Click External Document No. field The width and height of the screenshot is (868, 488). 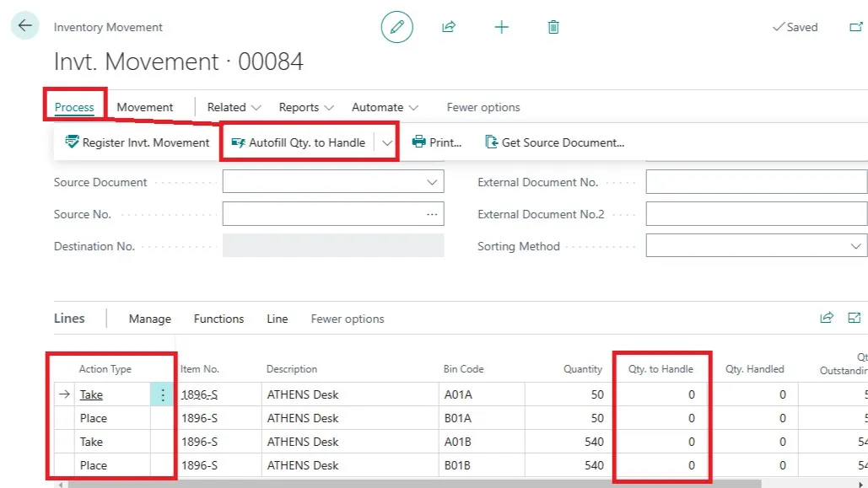[x=756, y=182]
